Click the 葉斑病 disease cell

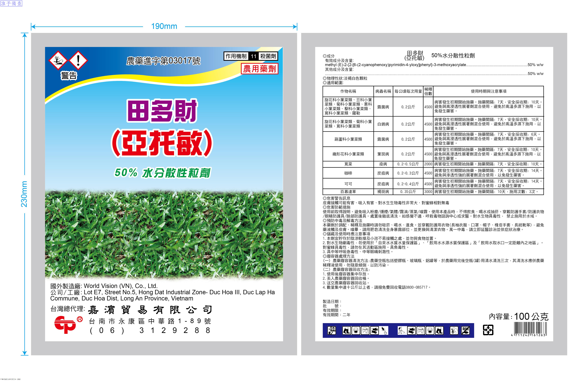(x=383, y=154)
